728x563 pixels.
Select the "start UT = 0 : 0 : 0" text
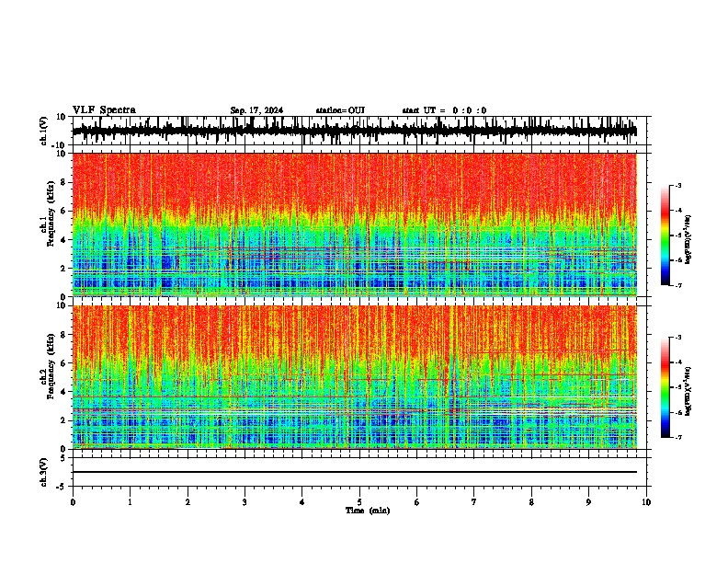coord(444,110)
